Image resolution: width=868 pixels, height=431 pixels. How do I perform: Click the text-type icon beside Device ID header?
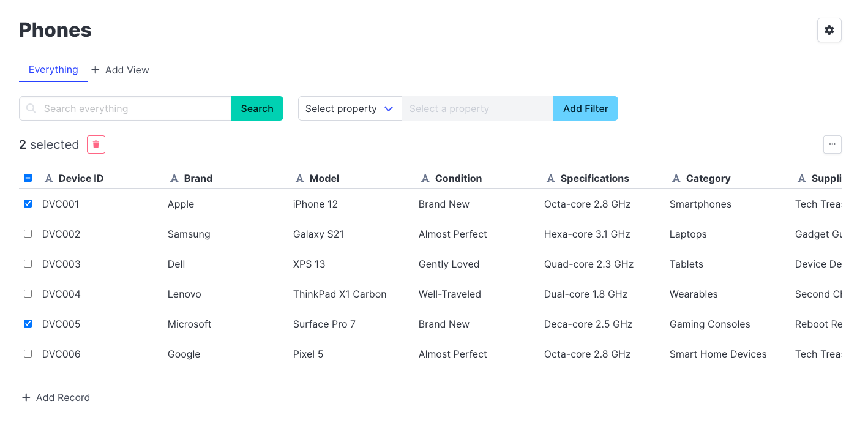(x=48, y=178)
